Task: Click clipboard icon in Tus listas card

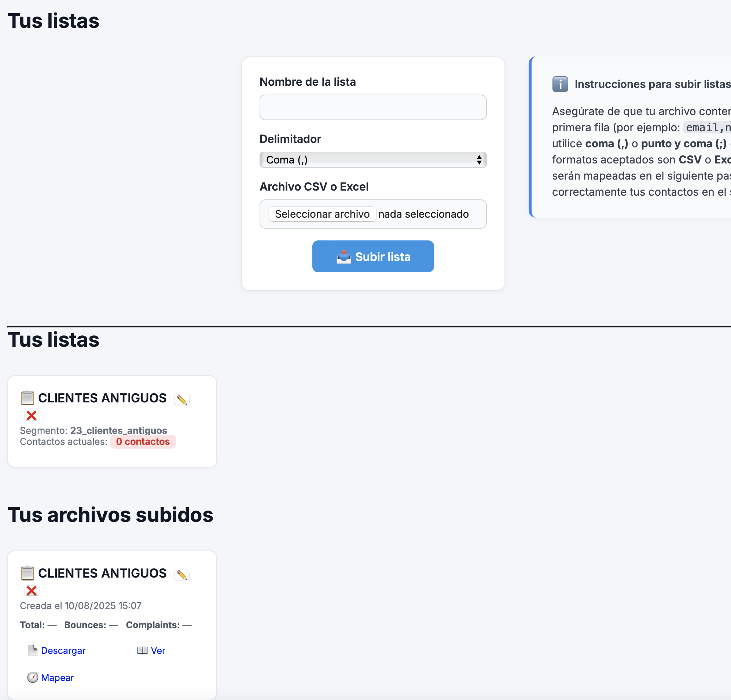Action: 27,398
